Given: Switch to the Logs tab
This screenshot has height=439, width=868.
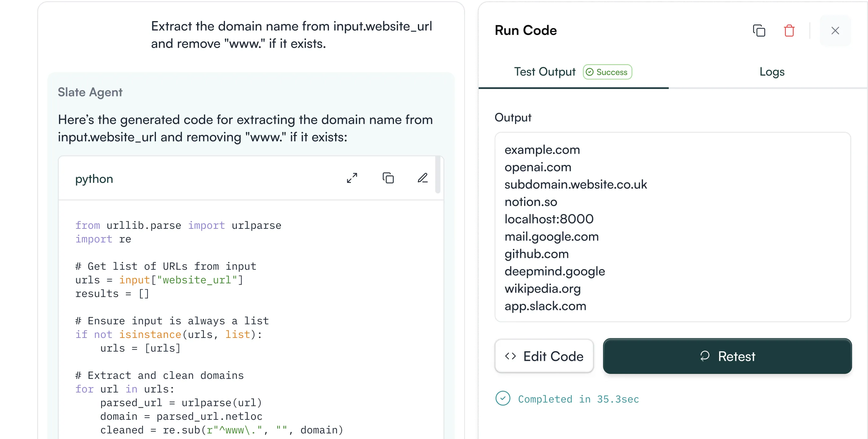Looking at the screenshot, I should coord(772,71).
